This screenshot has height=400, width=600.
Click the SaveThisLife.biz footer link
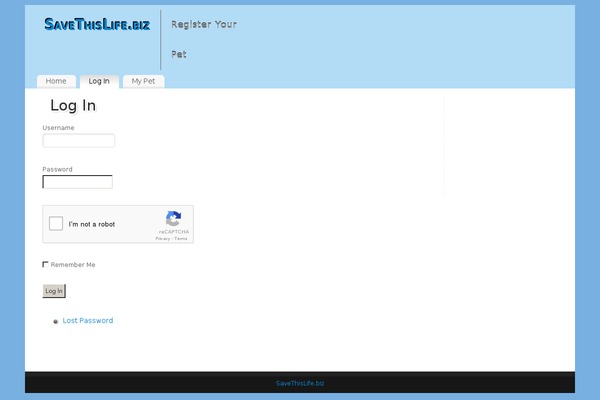300,383
